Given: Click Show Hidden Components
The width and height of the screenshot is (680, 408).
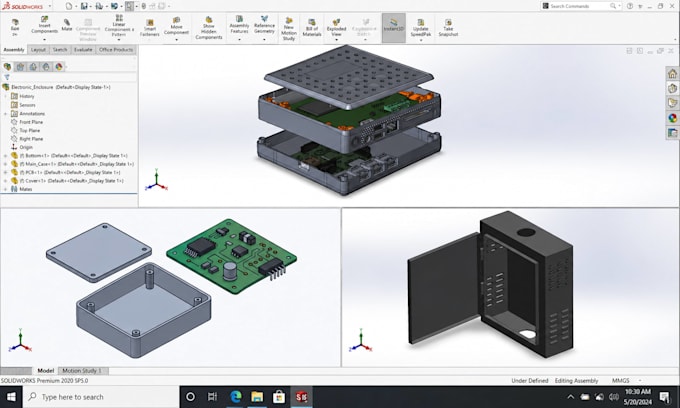Looking at the screenshot, I should (209, 28).
